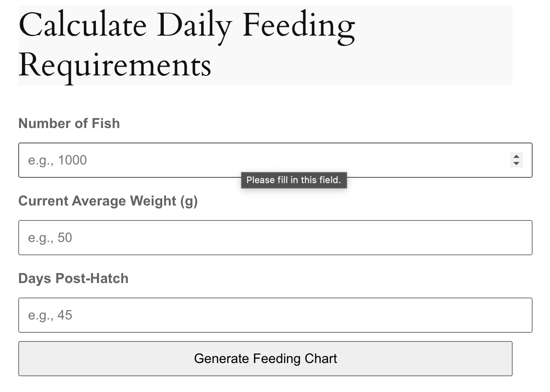Click the stepper control on the fish field
The image size is (550, 392).
516,160
